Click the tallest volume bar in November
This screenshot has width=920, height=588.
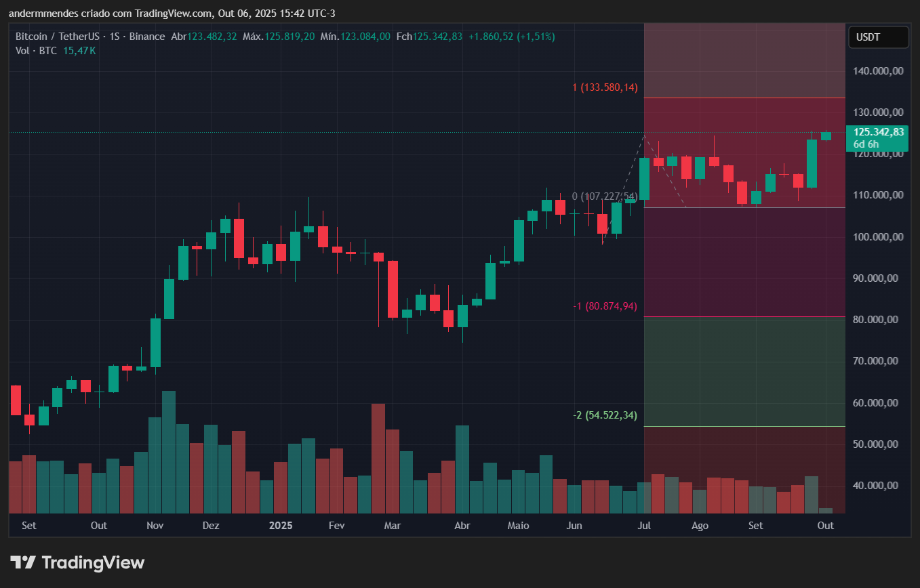[x=169, y=452]
